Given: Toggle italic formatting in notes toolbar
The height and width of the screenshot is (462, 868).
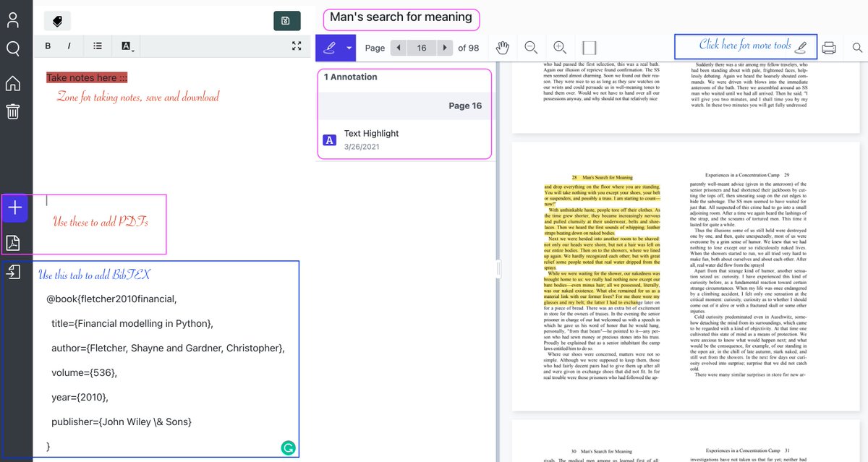Looking at the screenshot, I should click(69, 46).
